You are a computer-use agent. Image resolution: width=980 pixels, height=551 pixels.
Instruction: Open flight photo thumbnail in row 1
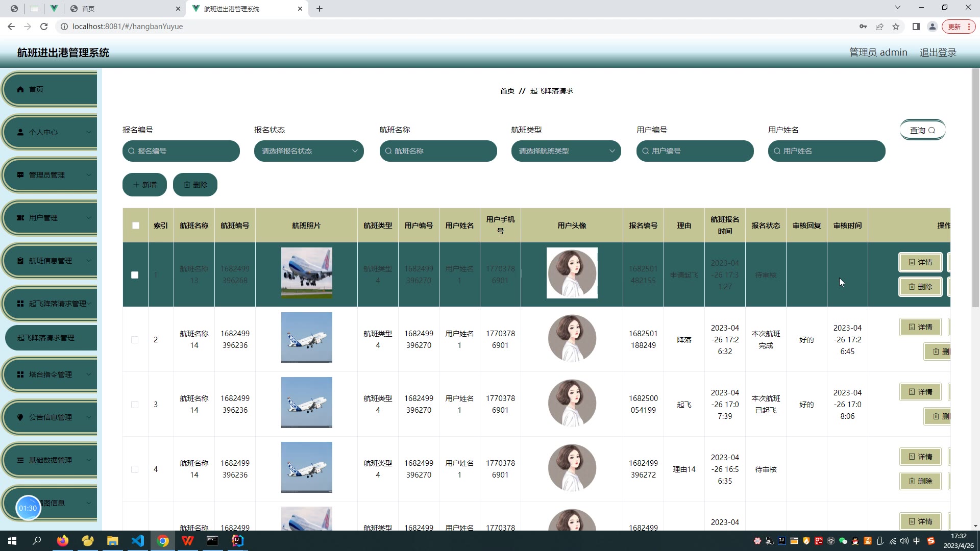tap(307, 273)
